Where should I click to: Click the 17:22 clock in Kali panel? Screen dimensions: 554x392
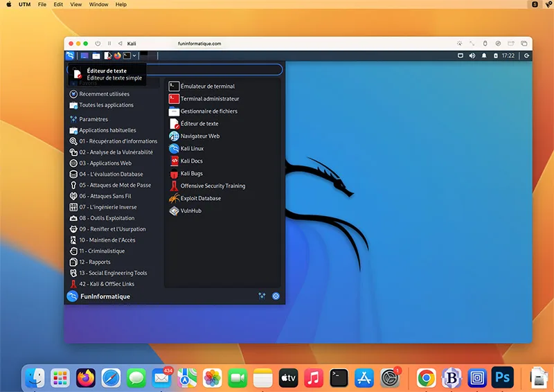pyautogui.click(x=508, y=55)
